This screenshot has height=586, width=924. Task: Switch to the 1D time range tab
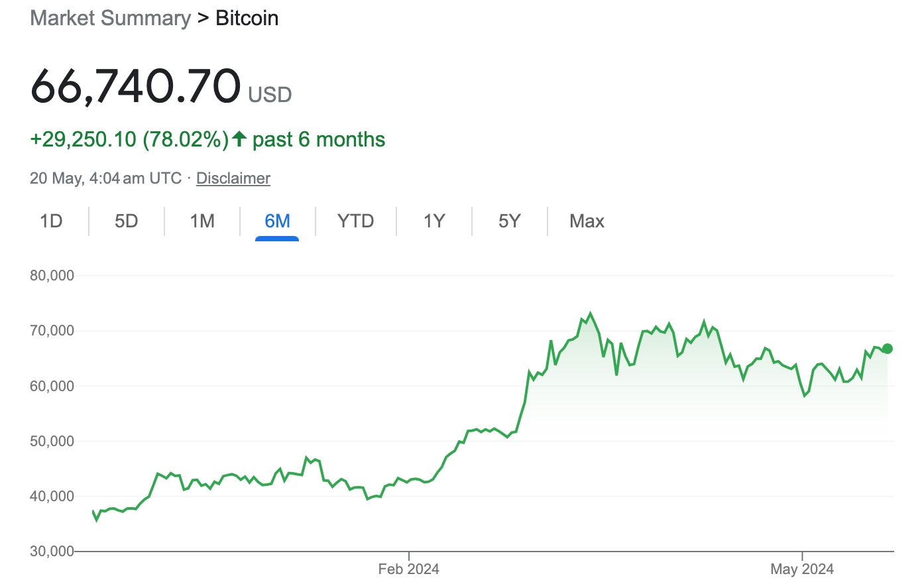[x=51, y=221]
